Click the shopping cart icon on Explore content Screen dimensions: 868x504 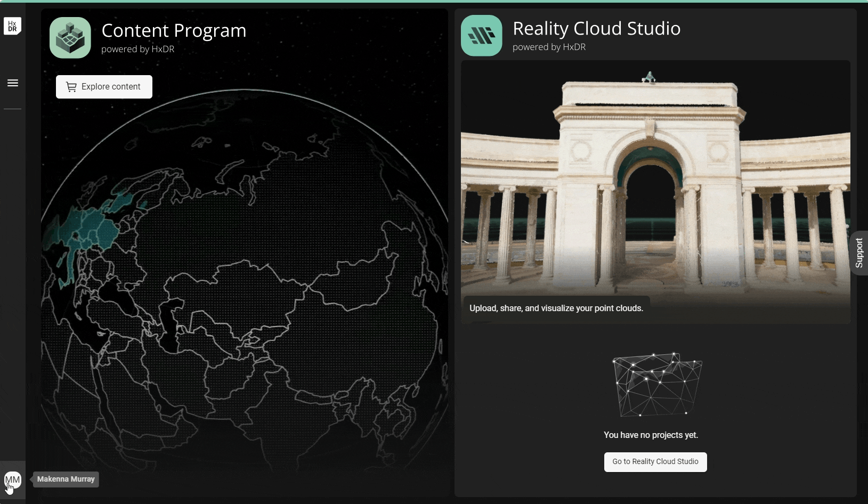[x=71, y=87]
